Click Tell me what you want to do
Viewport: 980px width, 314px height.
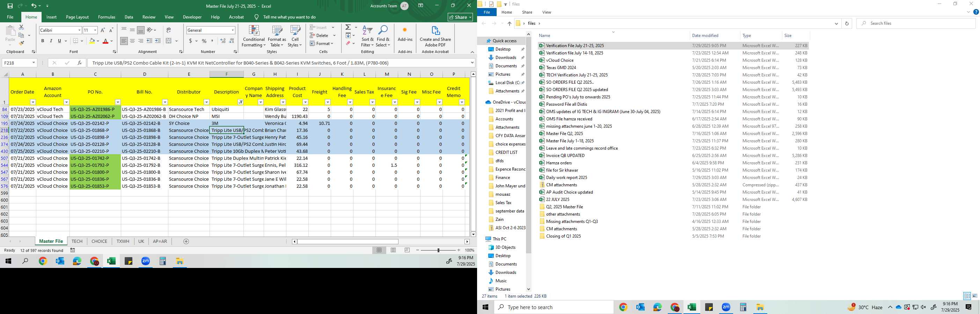pyautogui.click(x=289, y=17)
